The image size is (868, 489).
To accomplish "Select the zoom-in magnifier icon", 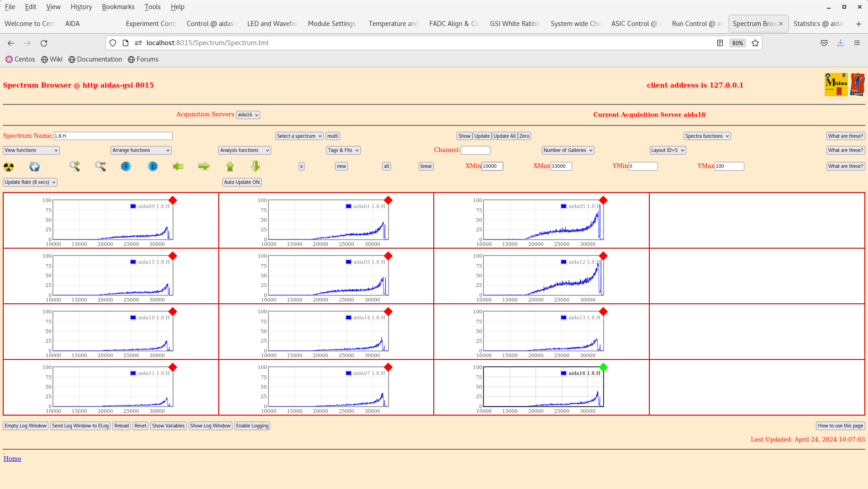I will [74, 166].
